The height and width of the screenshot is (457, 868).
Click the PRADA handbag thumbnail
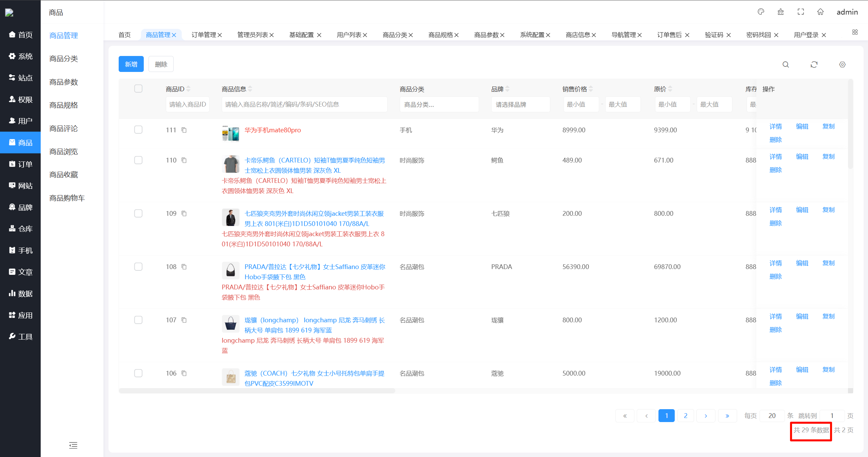click(231, 270)
